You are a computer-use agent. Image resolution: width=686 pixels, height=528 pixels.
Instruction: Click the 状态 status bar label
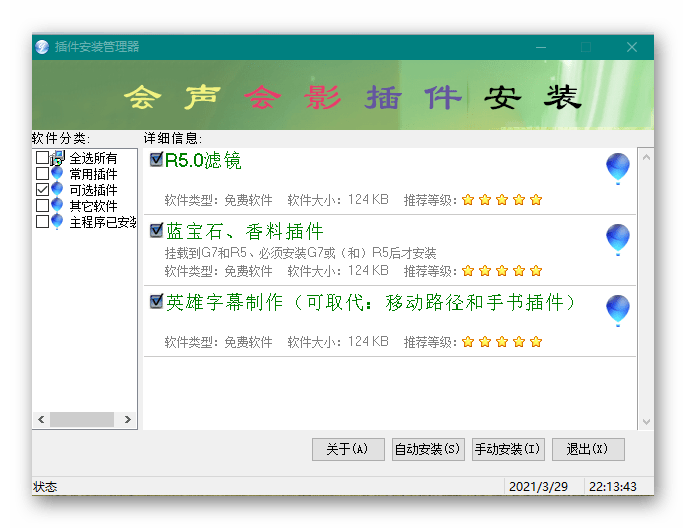pyautogui.click(x=45, y=487)
